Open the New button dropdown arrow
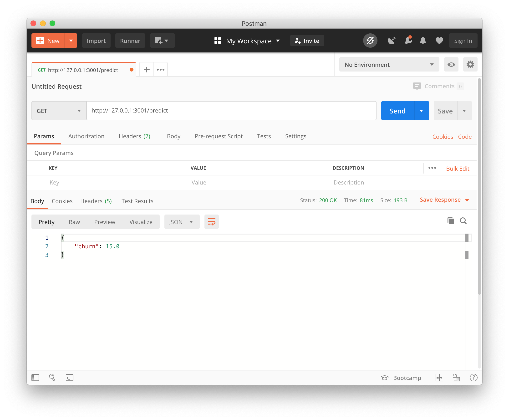This screenshot has height=420, width=509. click(71, 41)
